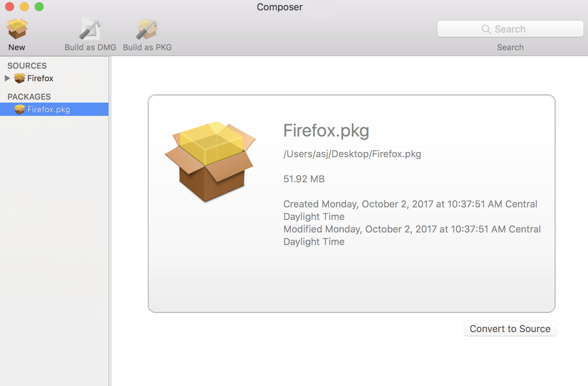Click the yellow minimize window button
The height and width of the screenshot is (386, 588).
click(x=24, y=7)
